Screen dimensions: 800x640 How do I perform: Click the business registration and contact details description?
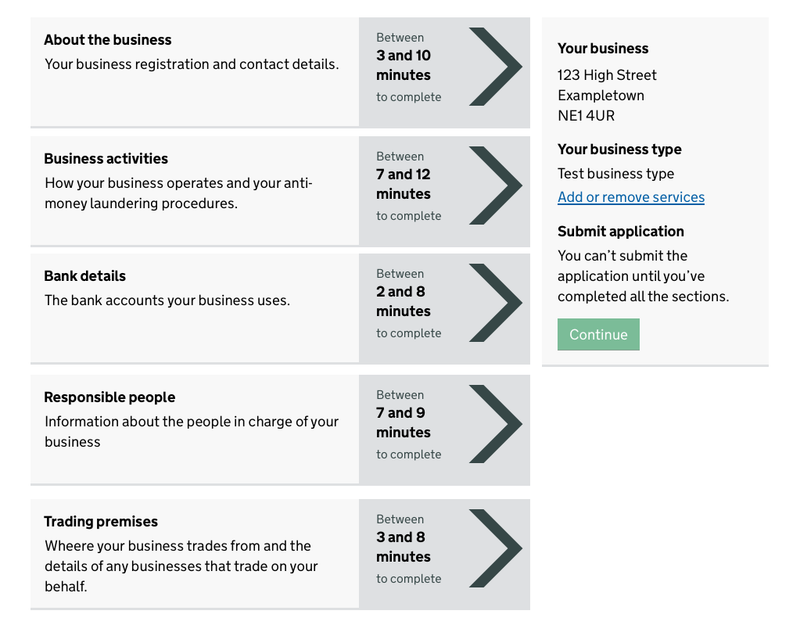(x=192, y=64)
